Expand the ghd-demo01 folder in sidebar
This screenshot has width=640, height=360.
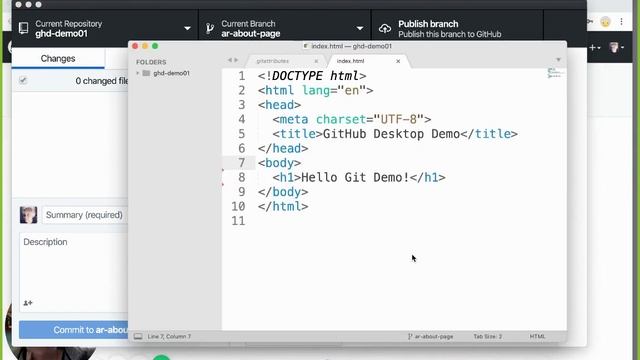[x=138, y=73]
